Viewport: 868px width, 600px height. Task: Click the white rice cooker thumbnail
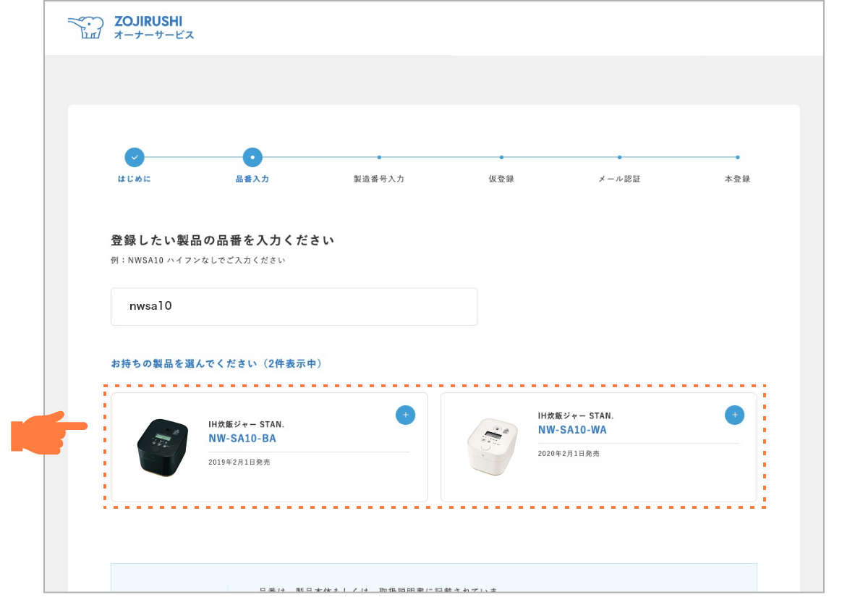pyautogui.click(x=492, y=446)
